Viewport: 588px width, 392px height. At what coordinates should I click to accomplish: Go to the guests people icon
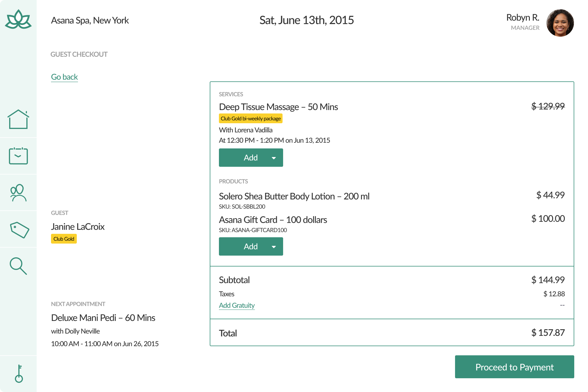click(x=18, y=193)
